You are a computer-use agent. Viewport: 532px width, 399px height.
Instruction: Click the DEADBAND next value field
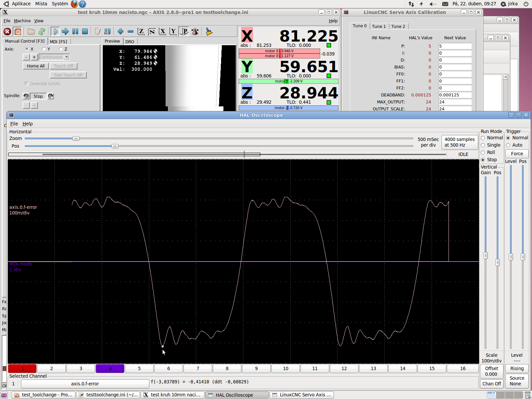coord(455,95)
